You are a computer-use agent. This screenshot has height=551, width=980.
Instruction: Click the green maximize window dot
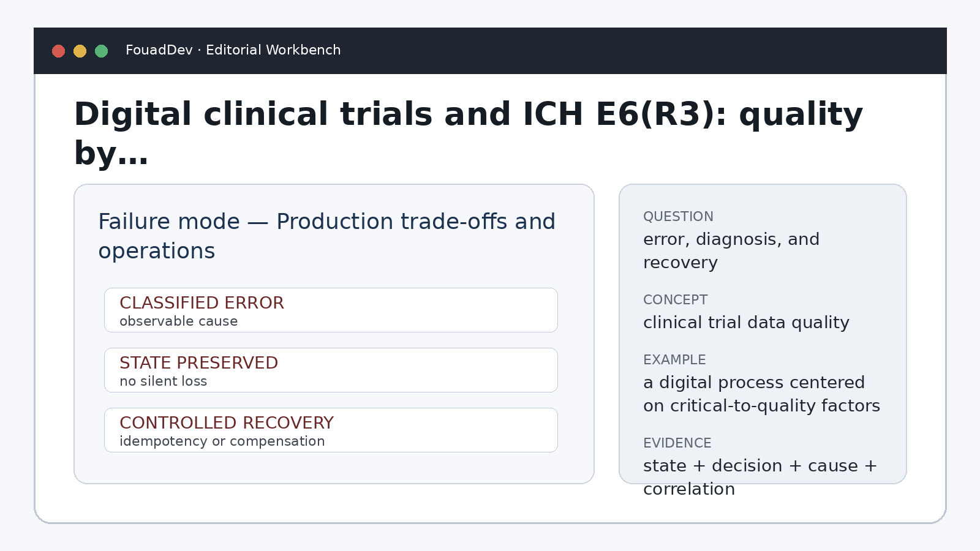pyautogui.click(x=102, y=51)
